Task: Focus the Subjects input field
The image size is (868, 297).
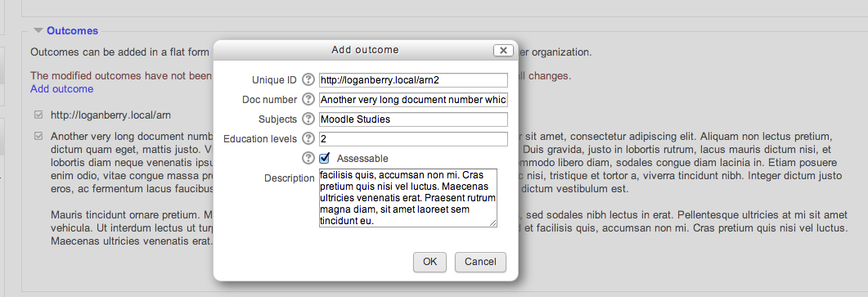Action: pyautogui.click(x=413, y=119)
